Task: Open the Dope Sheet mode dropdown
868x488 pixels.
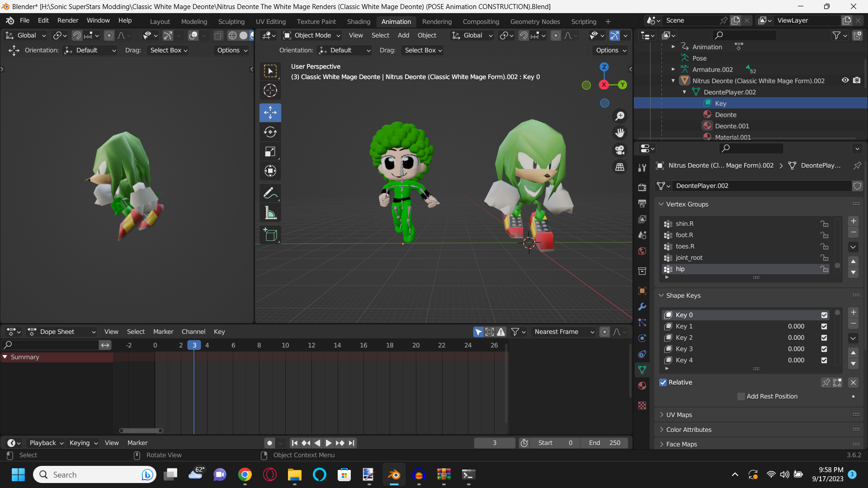Action: pos(62,332)
